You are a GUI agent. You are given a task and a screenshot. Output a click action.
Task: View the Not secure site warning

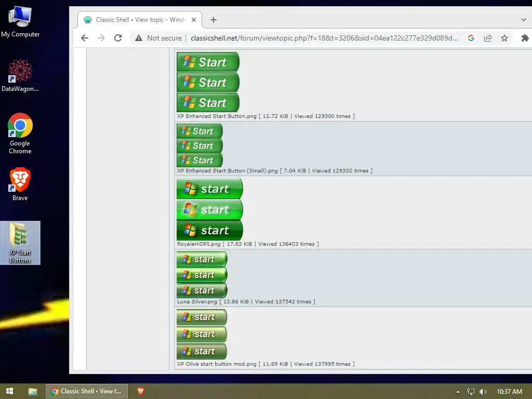click(158, 38)
